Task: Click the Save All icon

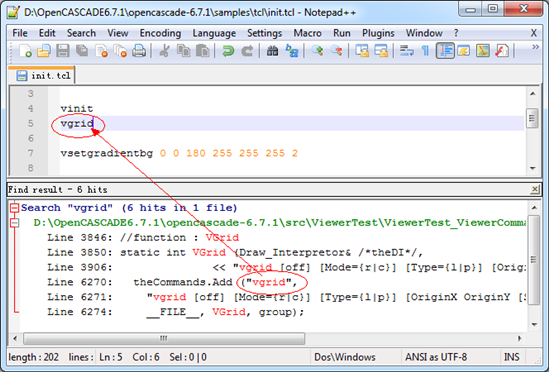Action: 82,51
